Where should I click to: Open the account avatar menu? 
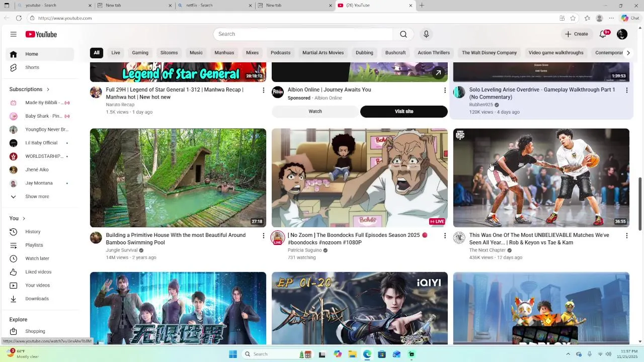[x=622, y=34]
